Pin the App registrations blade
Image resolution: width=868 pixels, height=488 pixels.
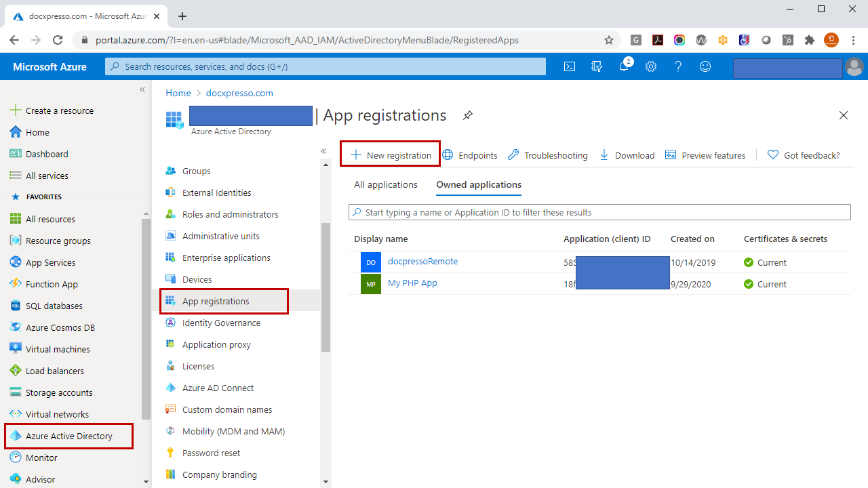point(468,115)
